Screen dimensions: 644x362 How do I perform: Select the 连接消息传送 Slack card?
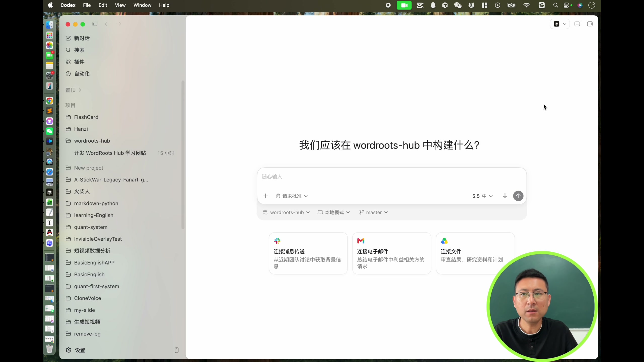308,253
